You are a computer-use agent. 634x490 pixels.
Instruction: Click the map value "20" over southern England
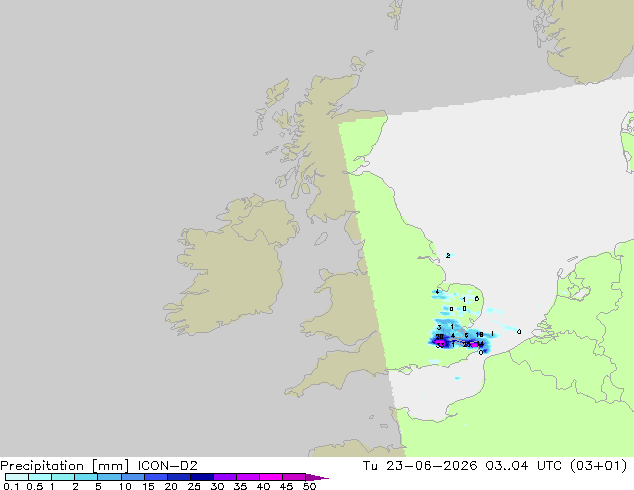click(440, 336)
